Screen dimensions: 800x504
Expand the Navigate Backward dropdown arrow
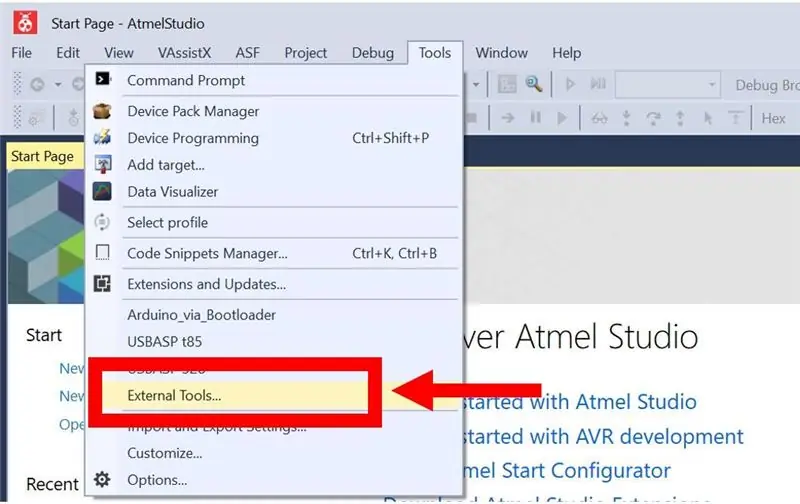(x=58, y=85)
